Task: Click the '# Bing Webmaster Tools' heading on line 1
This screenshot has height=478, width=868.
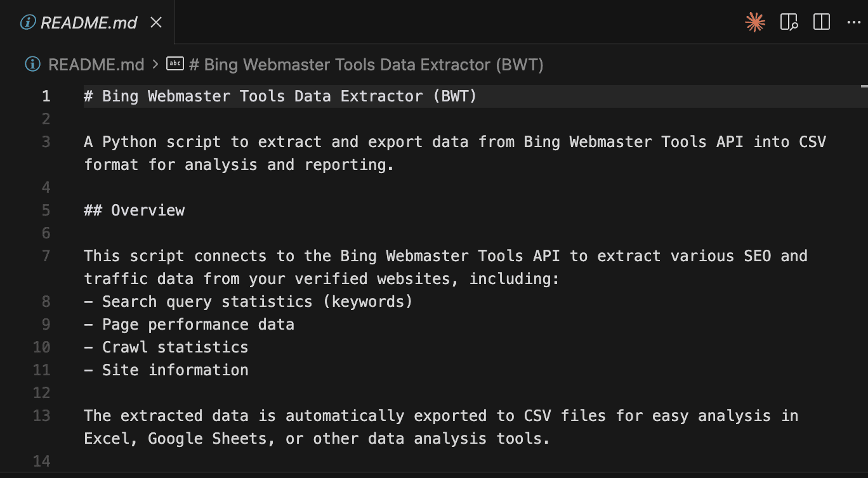Action: click(280, 96)
